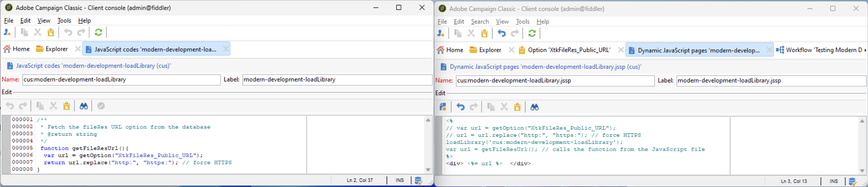Click the scroll down arrow in left code editor
Viewport: 868px width, 187px height.
[428, 170]
